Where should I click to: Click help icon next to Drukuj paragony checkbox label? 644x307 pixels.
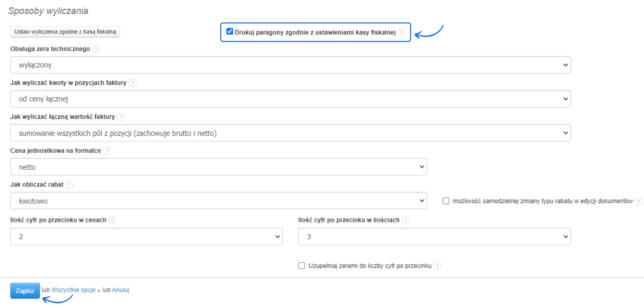pyautogui.click(x=402, y=33)
